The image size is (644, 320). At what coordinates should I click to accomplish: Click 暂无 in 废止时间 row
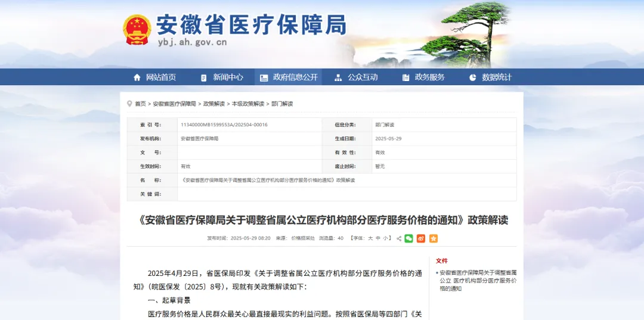click(380, 167)
